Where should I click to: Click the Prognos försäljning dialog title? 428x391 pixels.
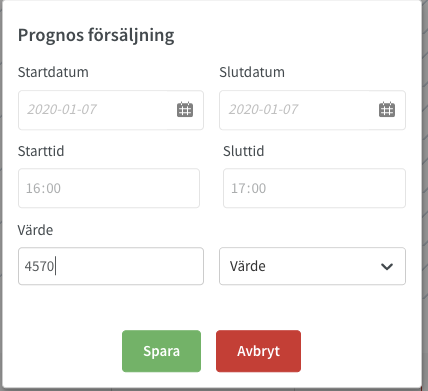pos(96,35)
